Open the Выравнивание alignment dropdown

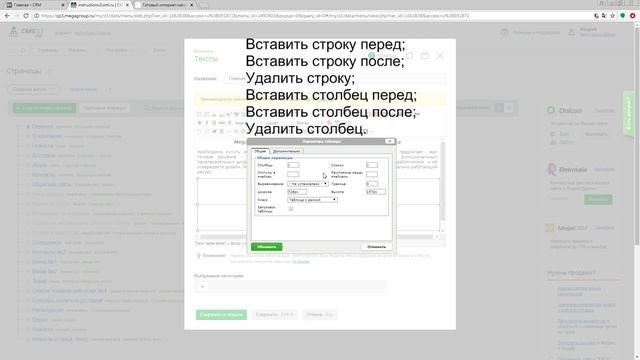(x=308, y=184)
